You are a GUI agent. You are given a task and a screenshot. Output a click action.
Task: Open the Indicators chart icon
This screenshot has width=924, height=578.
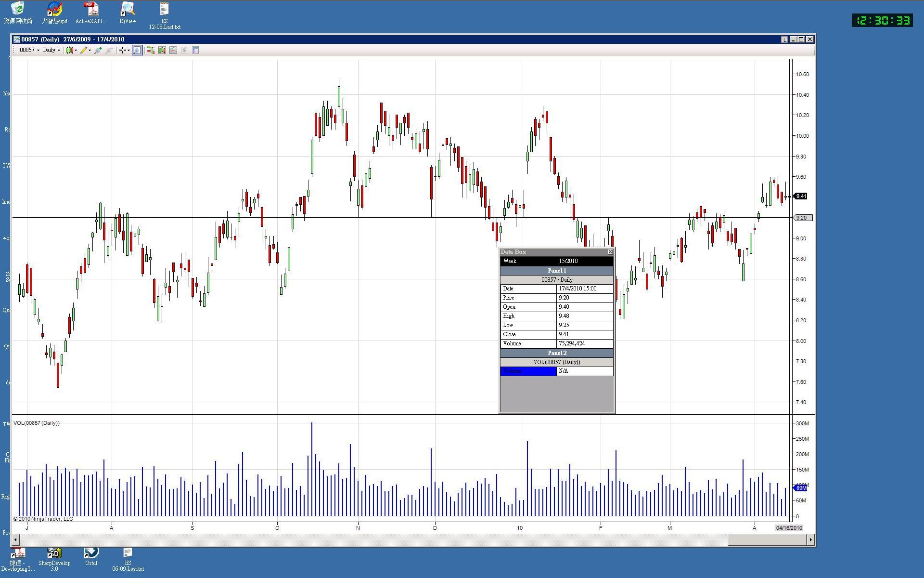coord(173,50)
